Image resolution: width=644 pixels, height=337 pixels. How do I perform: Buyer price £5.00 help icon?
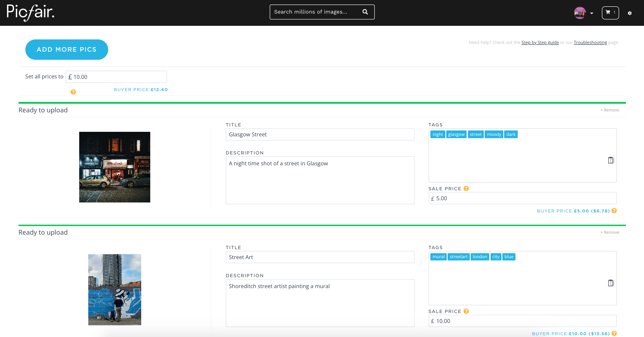[x=614, y=211]
